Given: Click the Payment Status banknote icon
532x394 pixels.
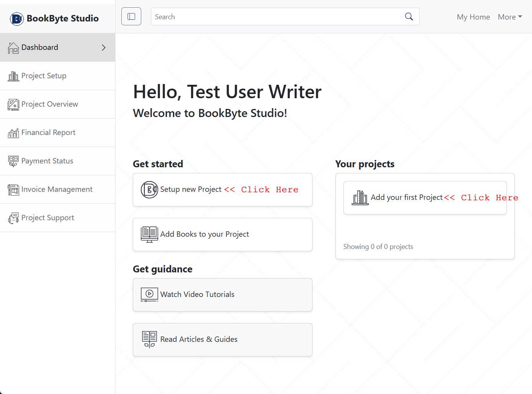Looking at the screenshot, I should pyautogui.click(x=13, y=161).
